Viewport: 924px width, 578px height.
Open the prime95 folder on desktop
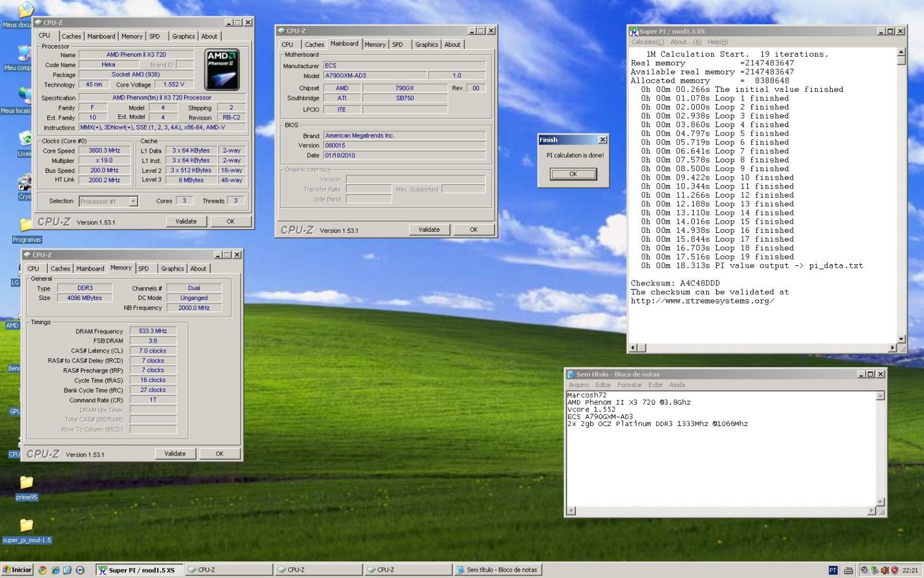point(26,487)
